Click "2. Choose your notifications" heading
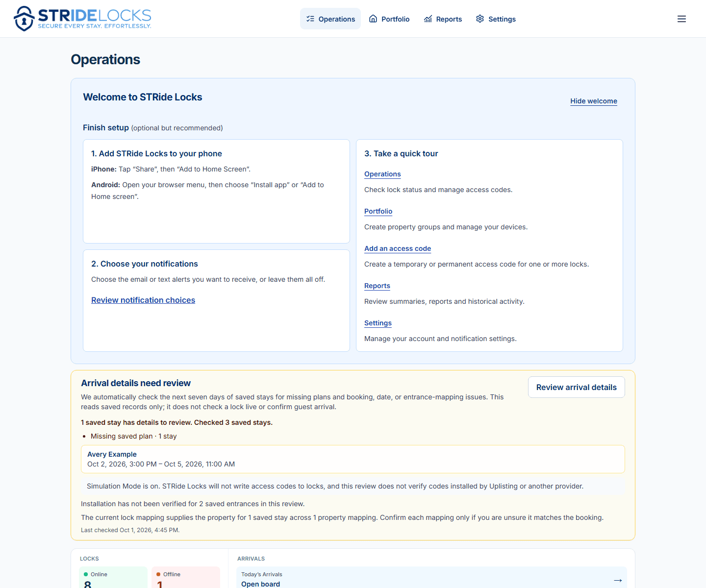The image size is (706, 588). point(145,264)
